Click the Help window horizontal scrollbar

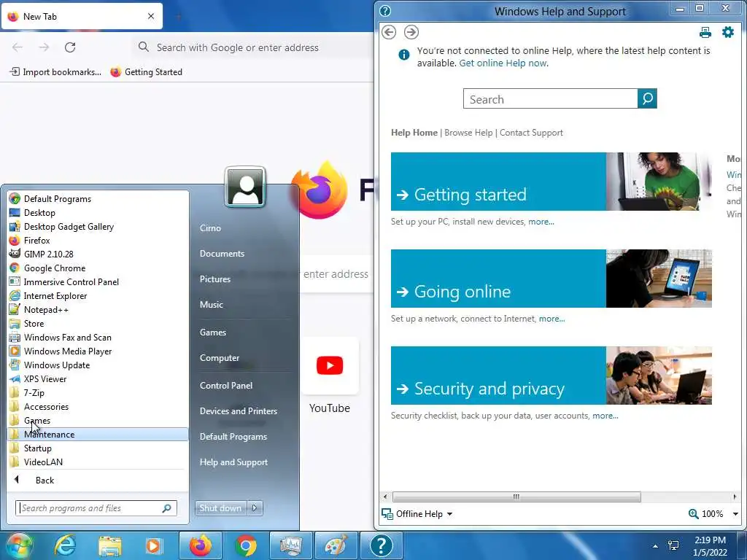point(516,497)
